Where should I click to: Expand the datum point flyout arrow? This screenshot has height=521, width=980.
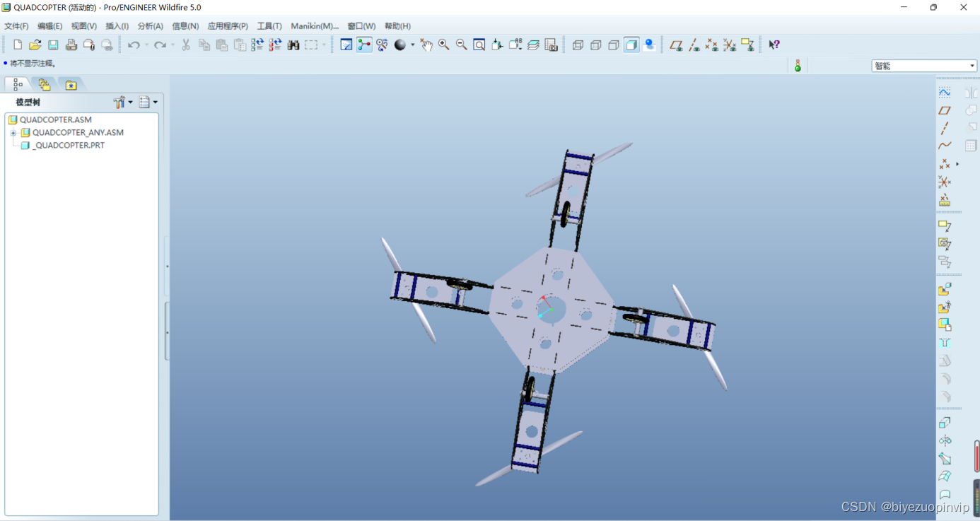pyautogui.click(x=957, y=164)
